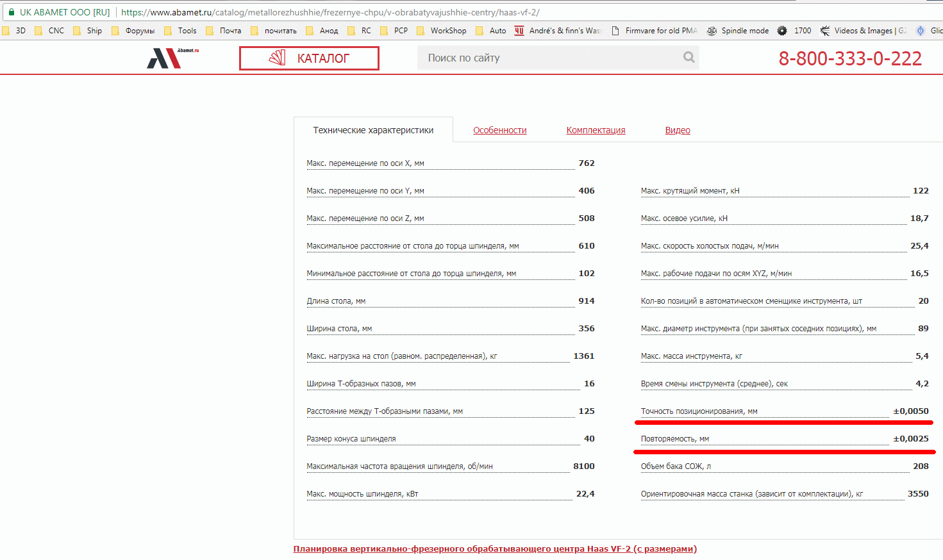Screen dimensions: 943x560
Task: Click the Abamet logo
Action: [x=172, y=58]
